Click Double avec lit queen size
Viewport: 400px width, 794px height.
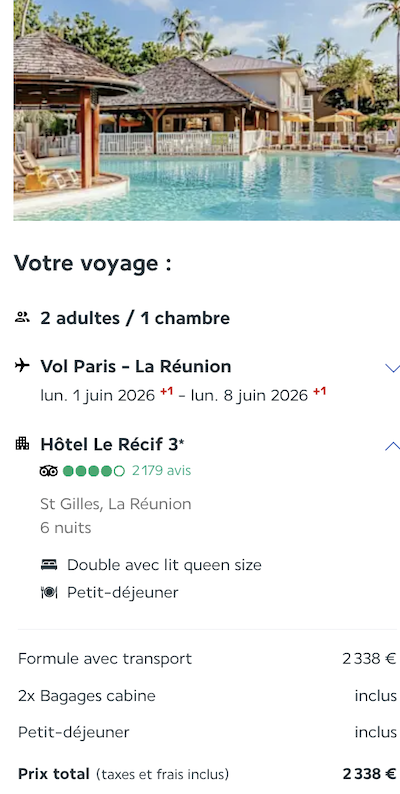[x=165, y=565]
